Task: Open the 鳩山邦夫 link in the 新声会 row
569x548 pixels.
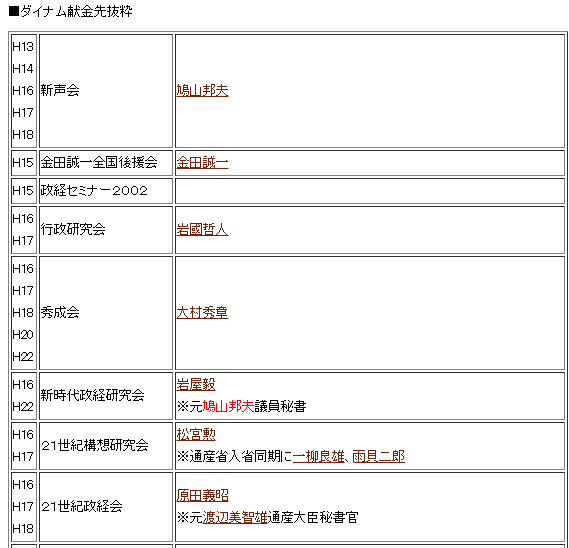Action: [202, 90]
